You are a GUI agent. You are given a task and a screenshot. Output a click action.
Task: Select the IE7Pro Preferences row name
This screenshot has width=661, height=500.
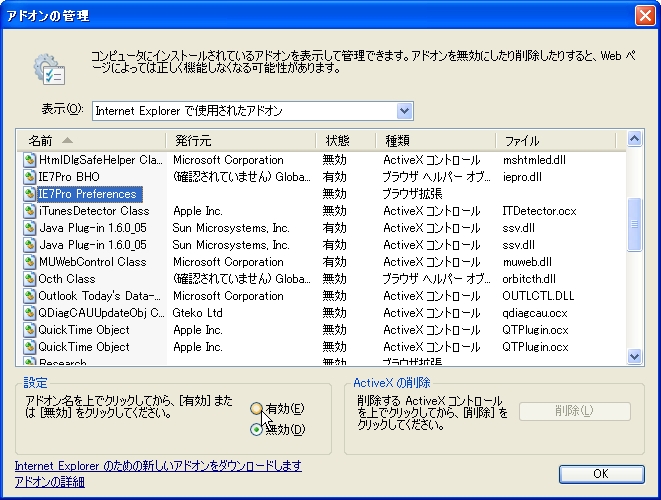tap(88, 194)
